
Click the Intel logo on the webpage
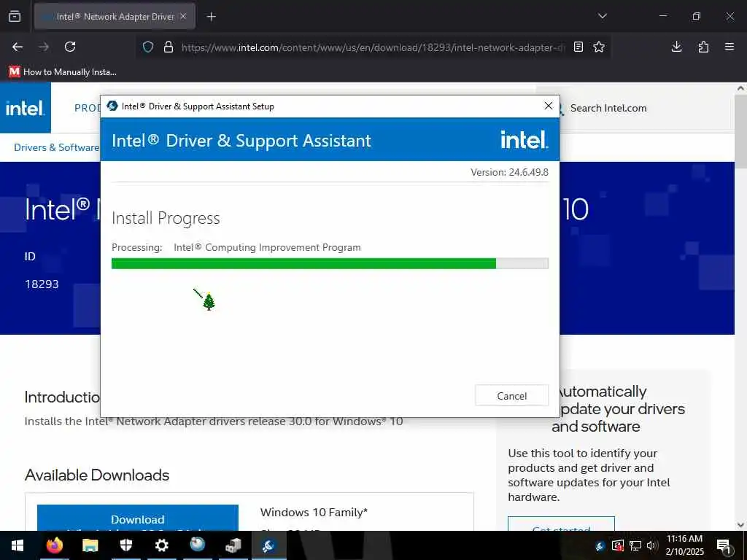click(26, 108)
